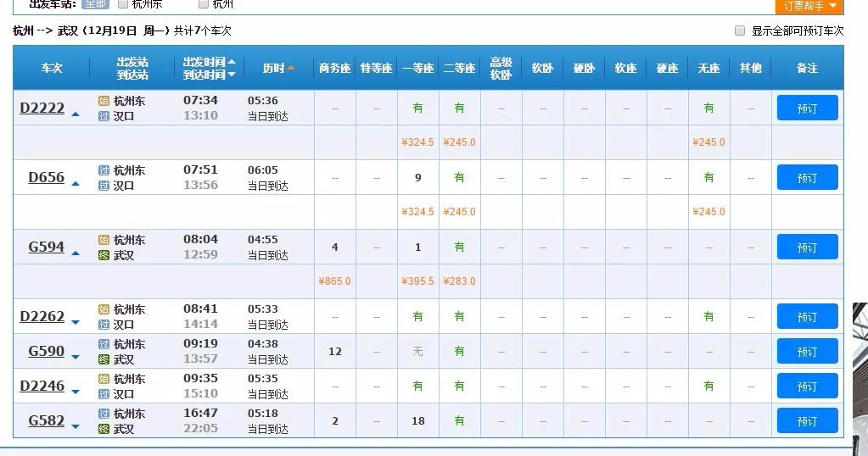This screenshot has height=456, width=868.
Task: Expand price details for train G590
Action: coord(76,358)
